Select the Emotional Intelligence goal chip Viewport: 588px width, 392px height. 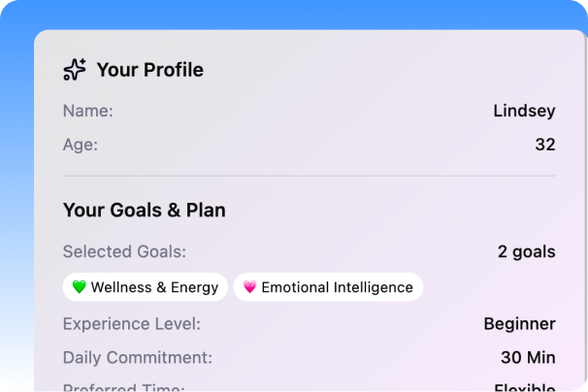pos(328,287)
